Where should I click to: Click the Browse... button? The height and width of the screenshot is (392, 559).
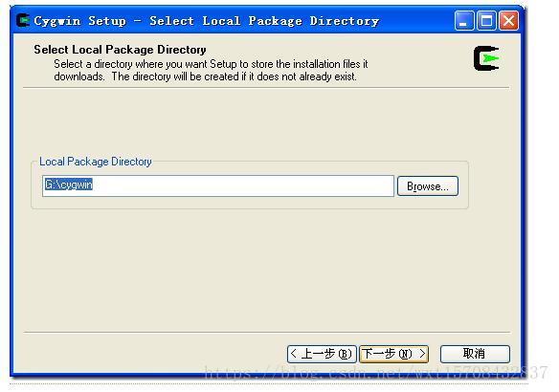click(x=428, y=185)
